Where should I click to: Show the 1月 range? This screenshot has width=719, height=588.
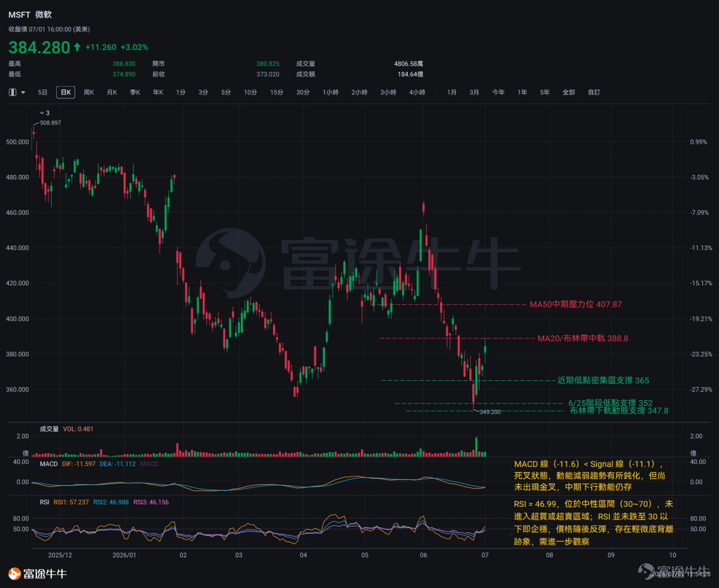coord(452,92)
